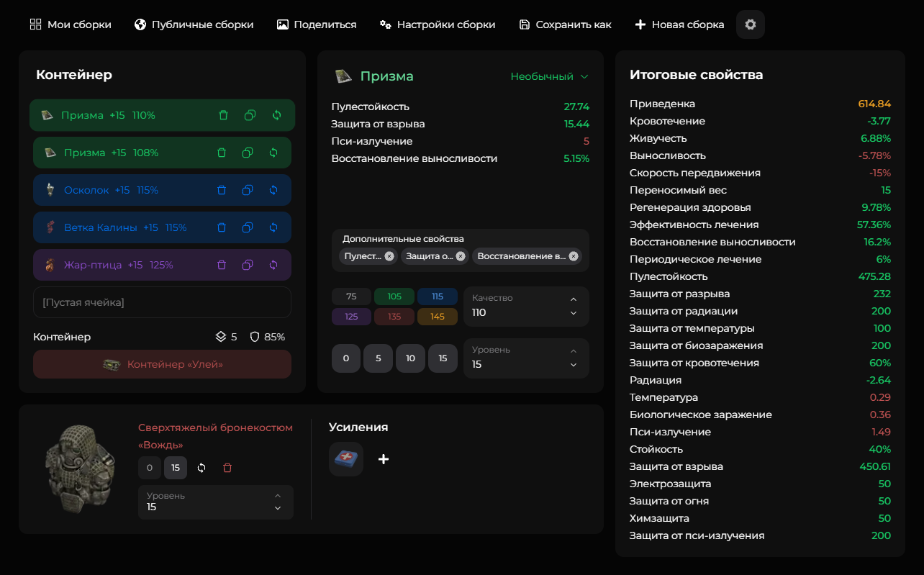Viewport: 924px width, 575px height.
Task: Select the medkit enhancement icon
Action: [x=346, y=459]
